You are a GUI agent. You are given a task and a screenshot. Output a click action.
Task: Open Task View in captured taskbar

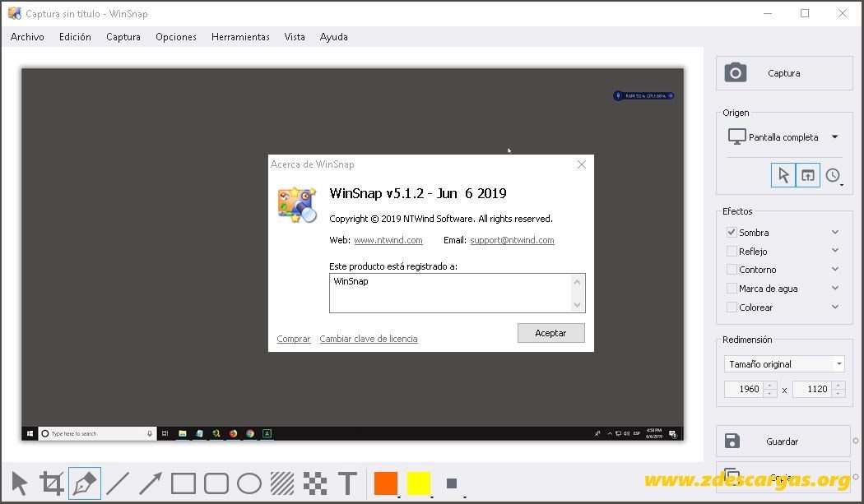click(x=165, y=433)
